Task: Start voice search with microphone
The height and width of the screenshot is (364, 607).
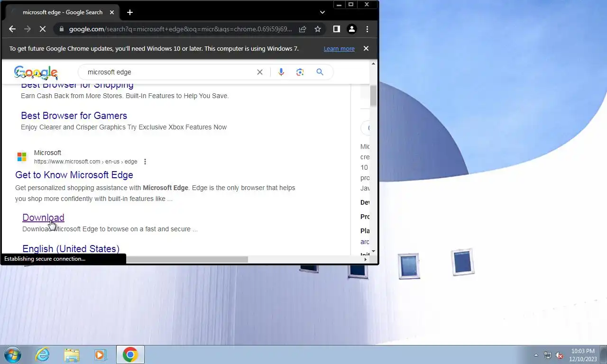Action: click(x=281, y=72)
